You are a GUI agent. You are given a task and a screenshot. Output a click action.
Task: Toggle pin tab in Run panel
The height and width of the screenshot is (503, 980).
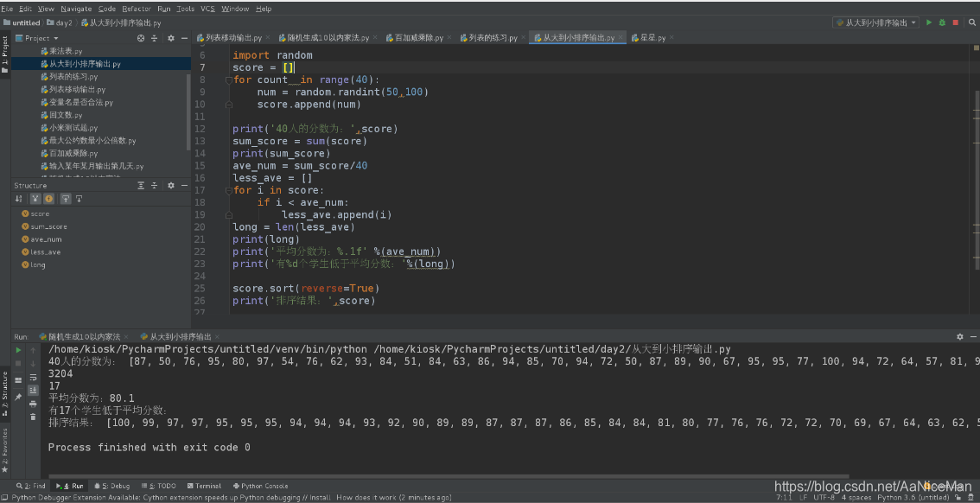tap(19, 397)
